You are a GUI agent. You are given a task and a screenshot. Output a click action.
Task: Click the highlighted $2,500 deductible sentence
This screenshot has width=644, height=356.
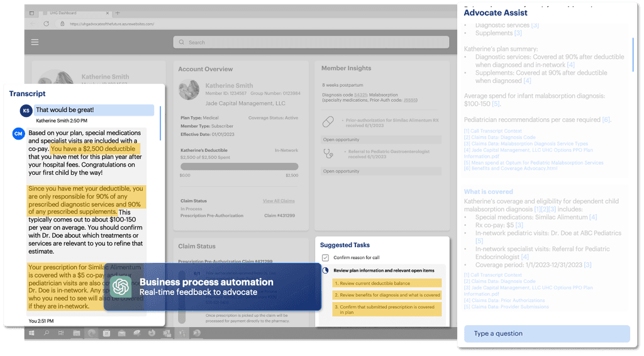(x=94, y=149)
